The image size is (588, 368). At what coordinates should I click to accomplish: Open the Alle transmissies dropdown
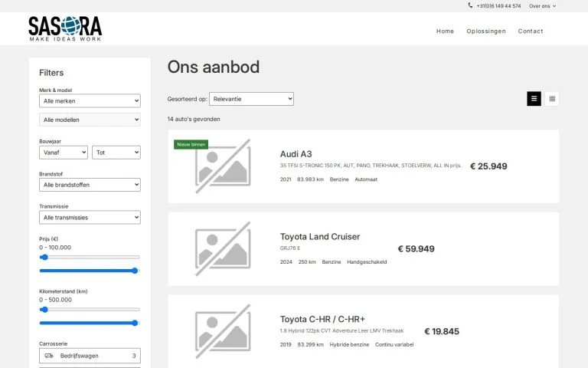(x=90, y=217)
